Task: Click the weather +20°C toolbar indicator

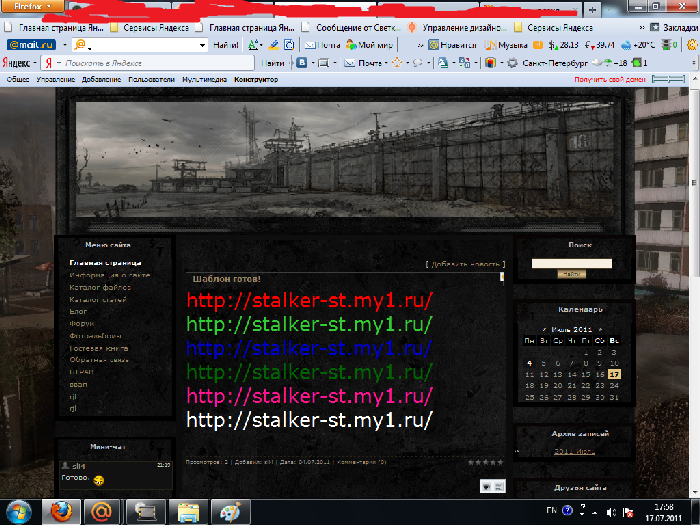Action: click(638, 45)
